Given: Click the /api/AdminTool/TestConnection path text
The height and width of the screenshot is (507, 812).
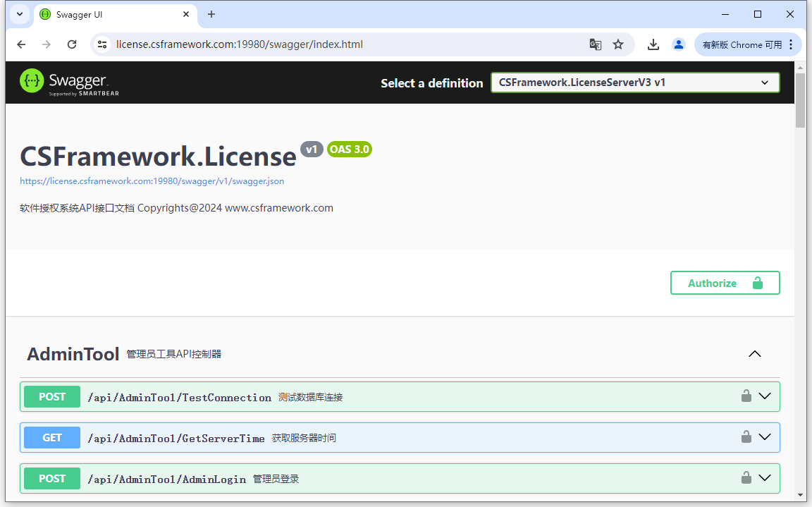Looking at the screenshot, I should [179, 397].
